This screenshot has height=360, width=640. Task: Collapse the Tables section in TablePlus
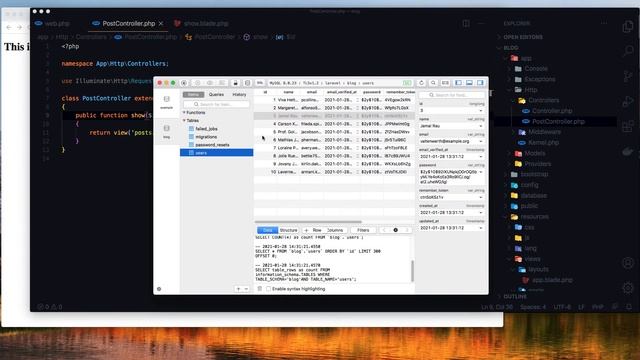(x=184, y=120)
